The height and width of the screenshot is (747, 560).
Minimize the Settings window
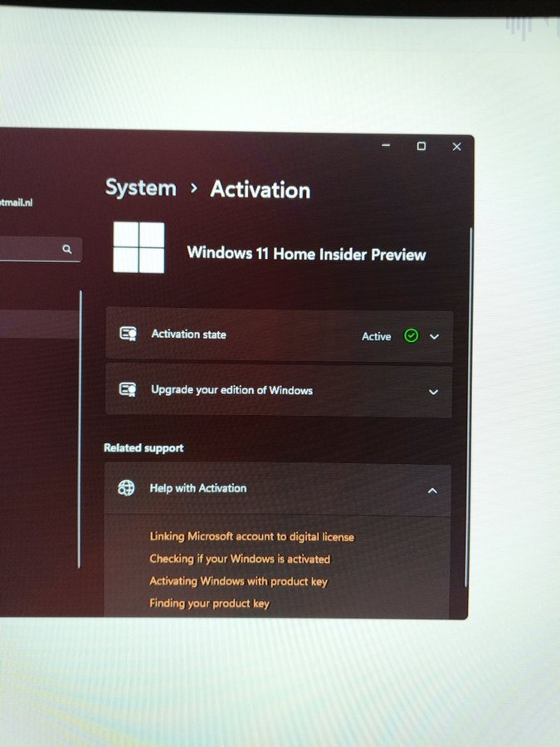pyautogui.click(x=386, y=146)
